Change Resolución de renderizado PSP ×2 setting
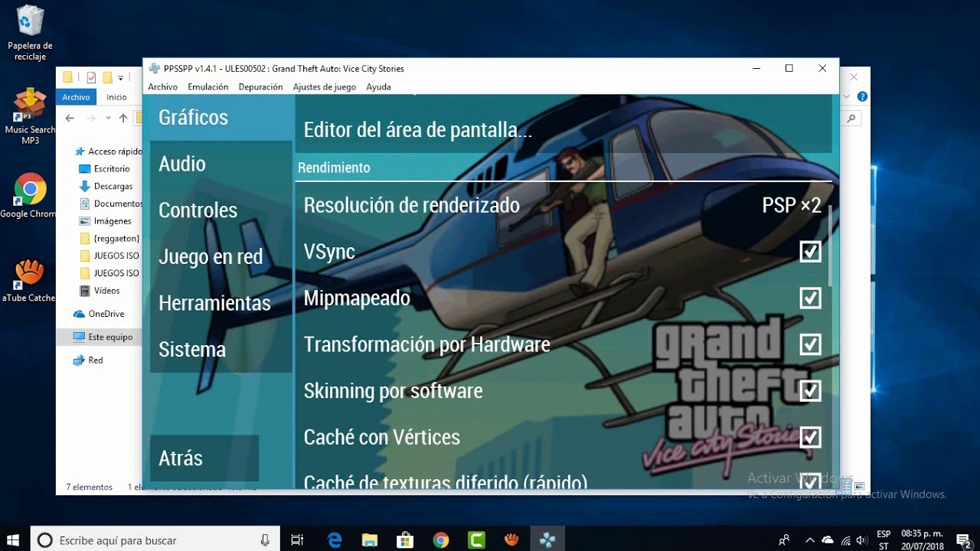The image size is (980, 551). pyautogui.click(x=563, y=205)
